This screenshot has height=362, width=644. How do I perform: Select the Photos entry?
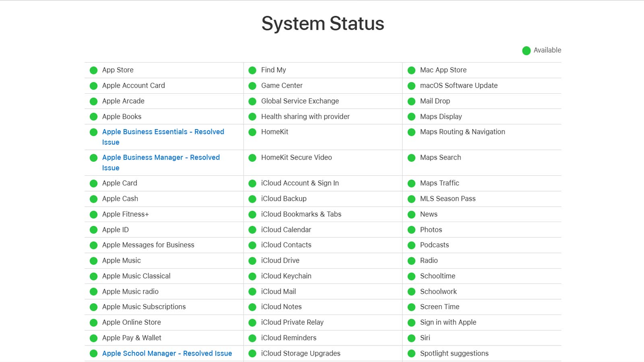tap(431, 230)
